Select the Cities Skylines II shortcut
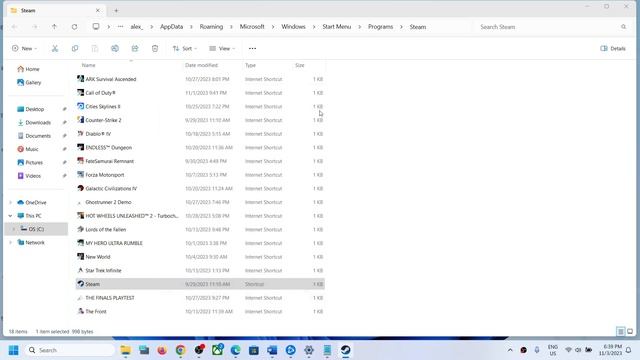Screen dimensions: 640x360 click(200, 107)
